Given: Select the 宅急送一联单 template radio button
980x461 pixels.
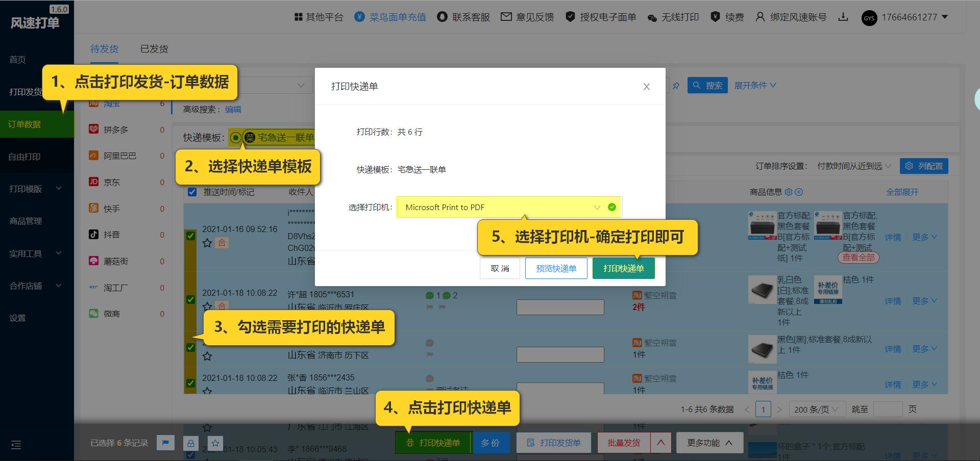Looking at the screenshot, I should 235,138.
